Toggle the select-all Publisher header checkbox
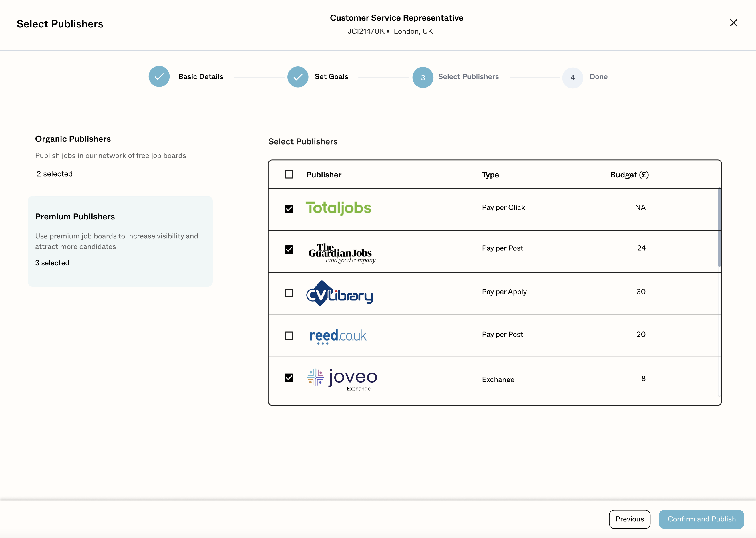This screenshot has width=756, height=538. (x=289, y=174)
